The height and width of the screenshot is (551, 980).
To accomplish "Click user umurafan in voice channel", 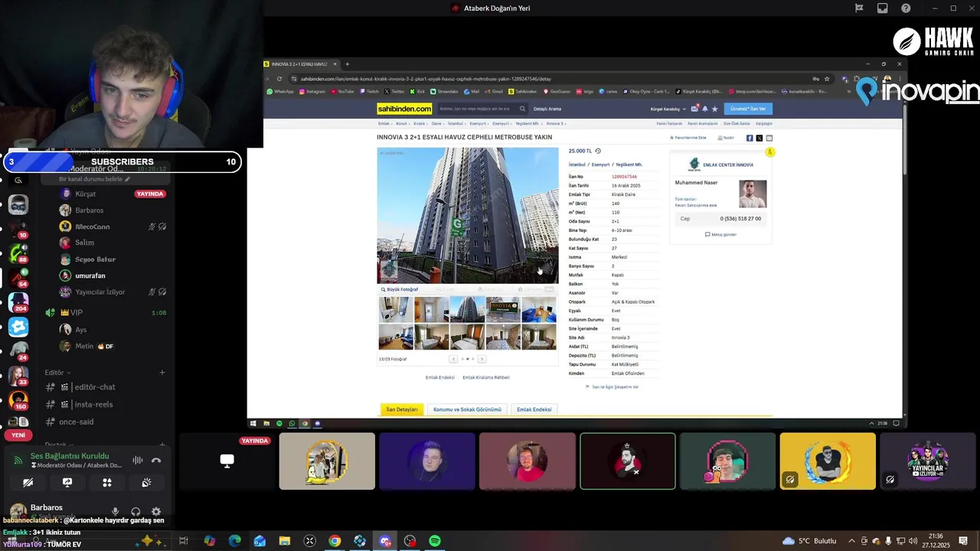I will click(x=90, y=275).
